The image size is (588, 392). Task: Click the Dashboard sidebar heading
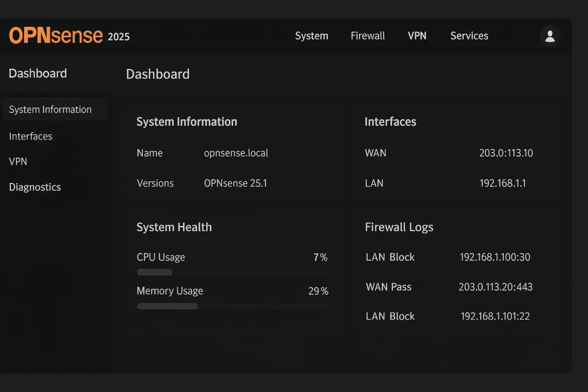tap(37, 73)
